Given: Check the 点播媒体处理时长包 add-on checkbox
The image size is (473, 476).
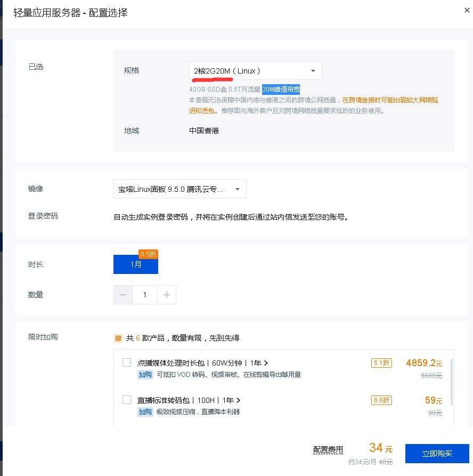Looking at the screenshot, I should tap(127, 362).
